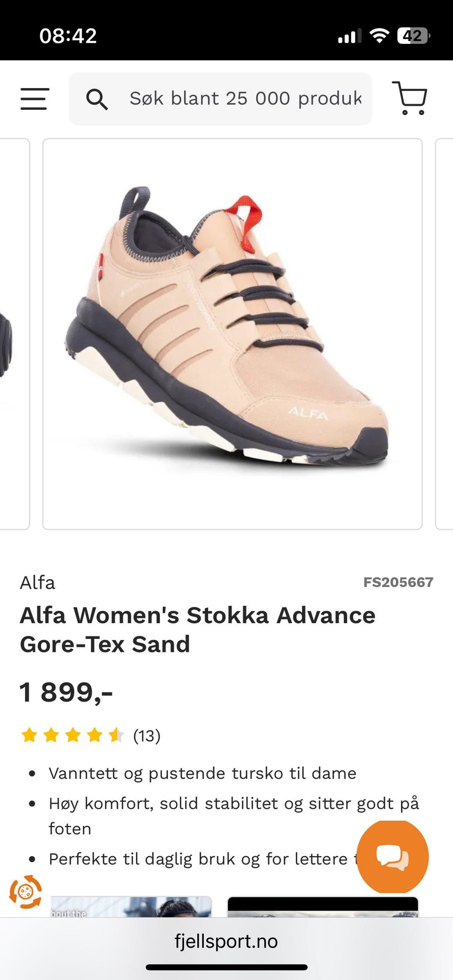This screenshot has height=980, width=453.
Task: Open the hamburger menu
Action: point(34,99)
